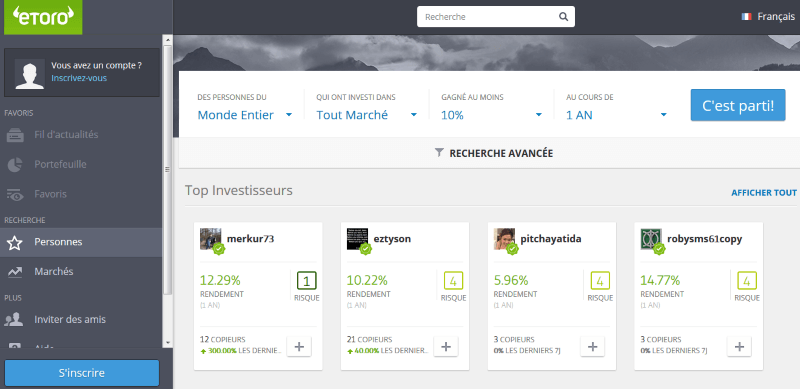Click robysms61copy's risk score badge 4

tap(747, 281)
